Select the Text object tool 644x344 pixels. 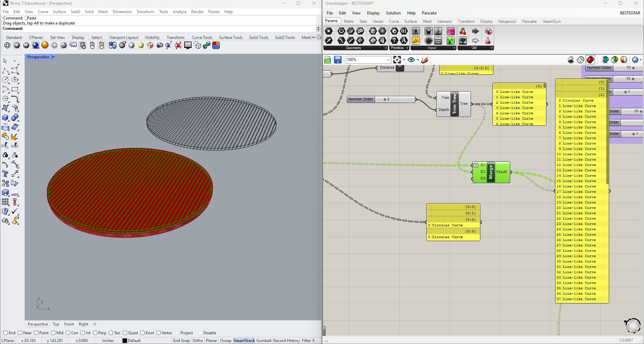pyautogui.click(x=5, y=174)
